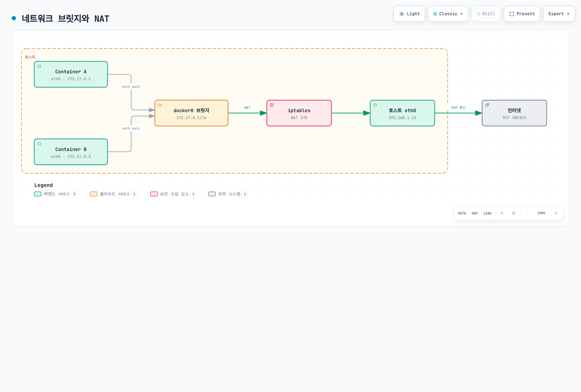Click the veth pair label near Container B
Viewport: 581px width, 392px height.
pos(131,128)
